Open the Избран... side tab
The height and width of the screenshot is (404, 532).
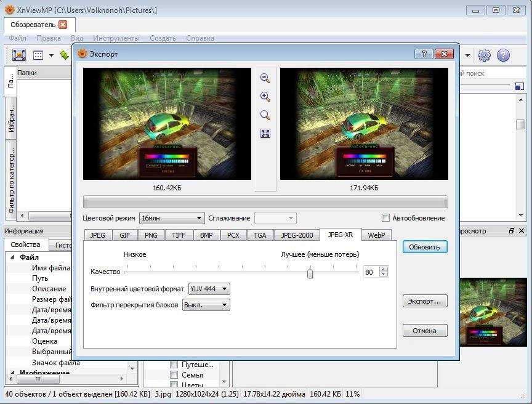point(11,118)
